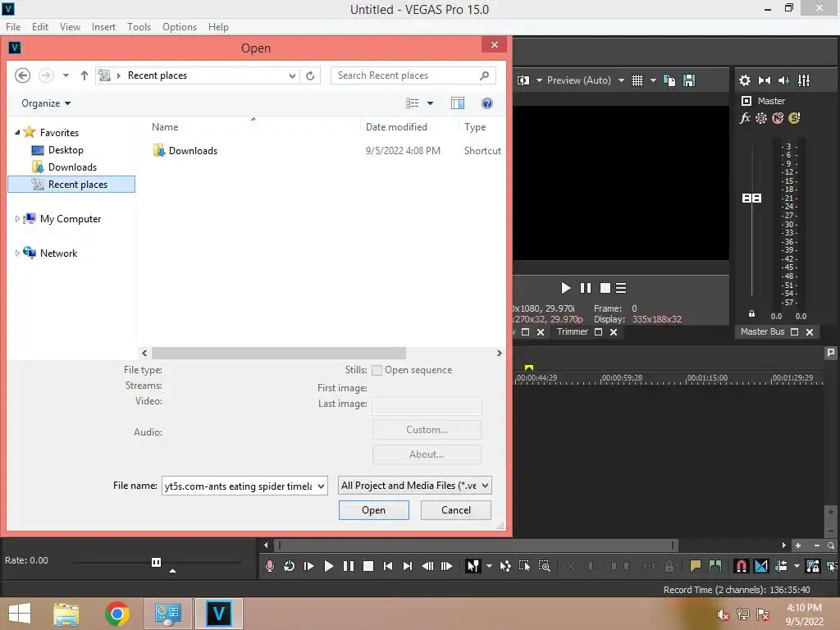Open the split-screen view dropdown arrow
Image resolution: width=840 pixels, height=630 pixels.
point(539,80)
